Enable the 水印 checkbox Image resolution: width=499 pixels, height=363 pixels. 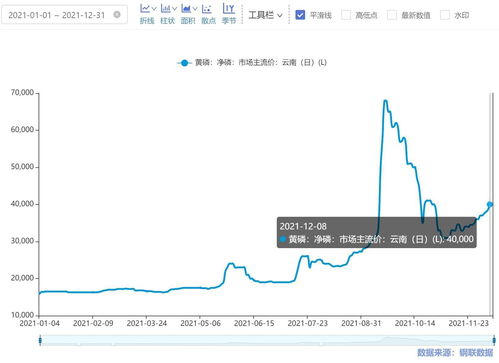tap(445, 15)
